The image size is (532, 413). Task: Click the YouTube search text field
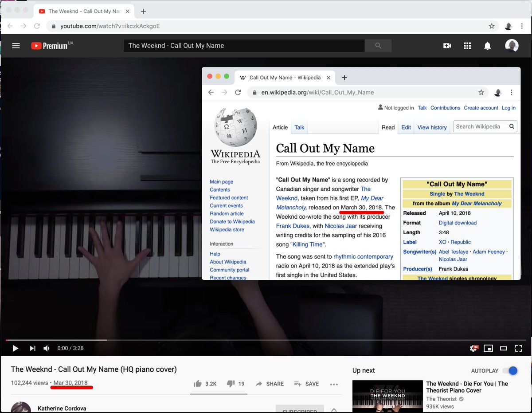pos(244,46)
